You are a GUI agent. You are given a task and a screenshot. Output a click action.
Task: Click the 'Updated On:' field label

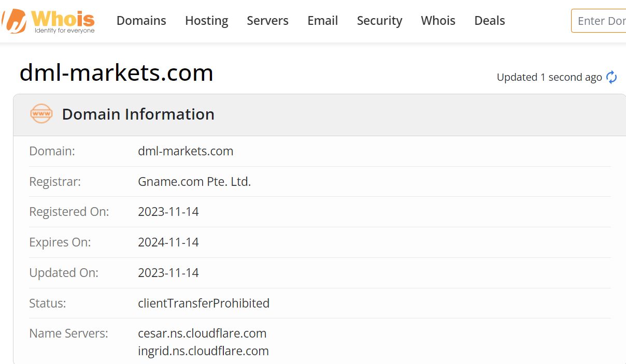(x=64, y=273)
